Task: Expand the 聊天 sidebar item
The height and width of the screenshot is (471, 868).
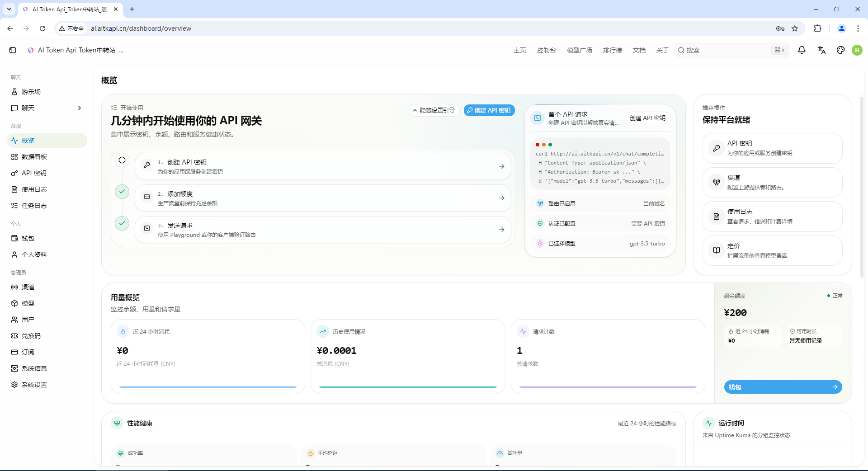Action: (x=47, y=108)
